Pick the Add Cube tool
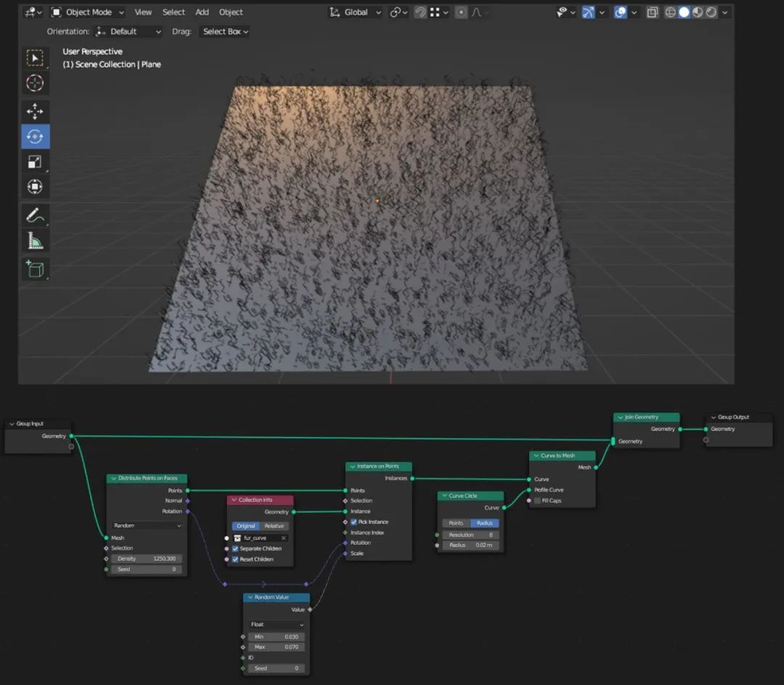Image resolution: width=784 pixels, height=685 pixels. click(x=35, y=269)
